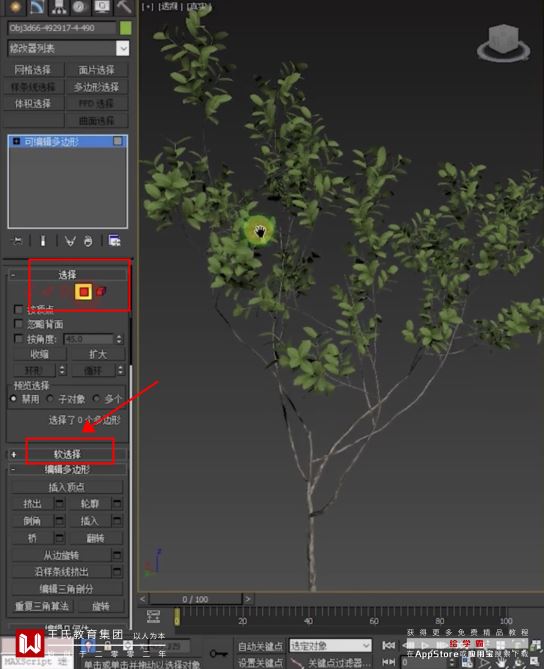Click the 多边形选择 modifier button

point(96,87)
